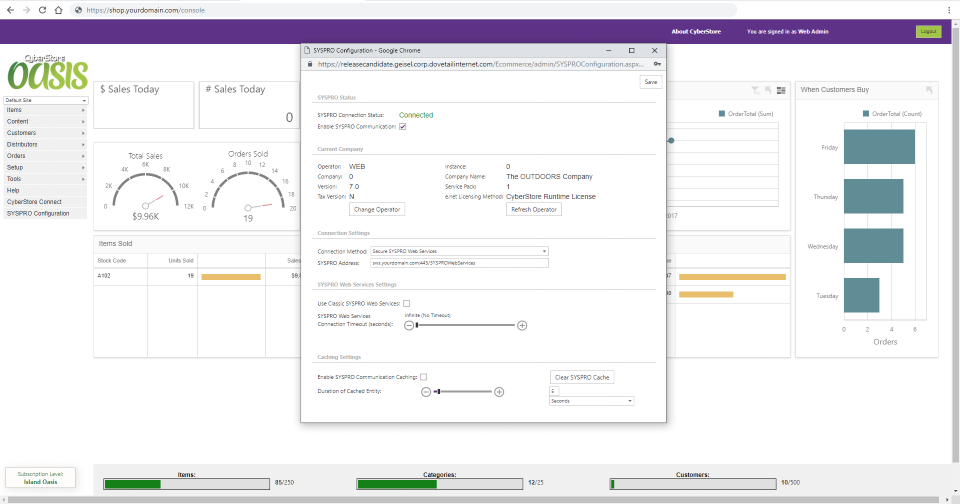Open CyberStore Connect sidebar item
960x504 pixels.
[x=45, y=201]
